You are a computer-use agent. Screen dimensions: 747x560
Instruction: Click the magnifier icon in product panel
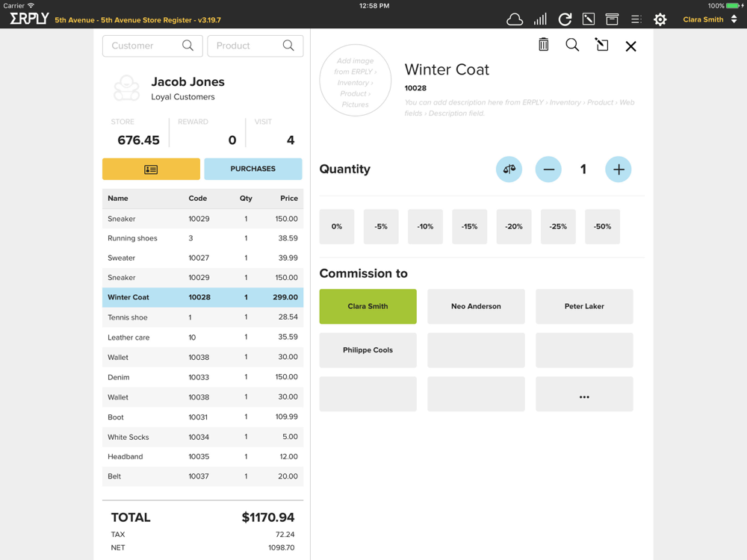572,46
